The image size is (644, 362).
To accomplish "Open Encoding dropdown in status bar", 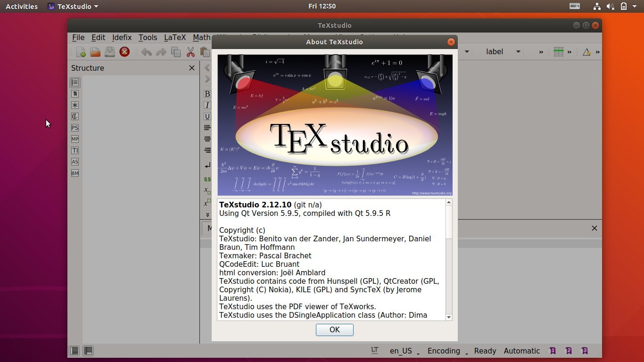I will (x=447, y=351).
